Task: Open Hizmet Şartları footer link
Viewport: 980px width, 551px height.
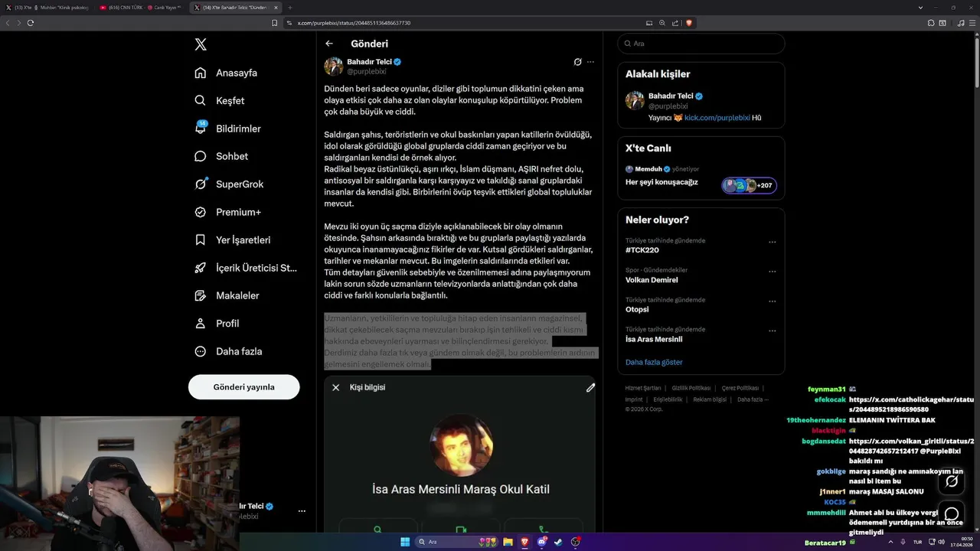Action: [643, 388]
